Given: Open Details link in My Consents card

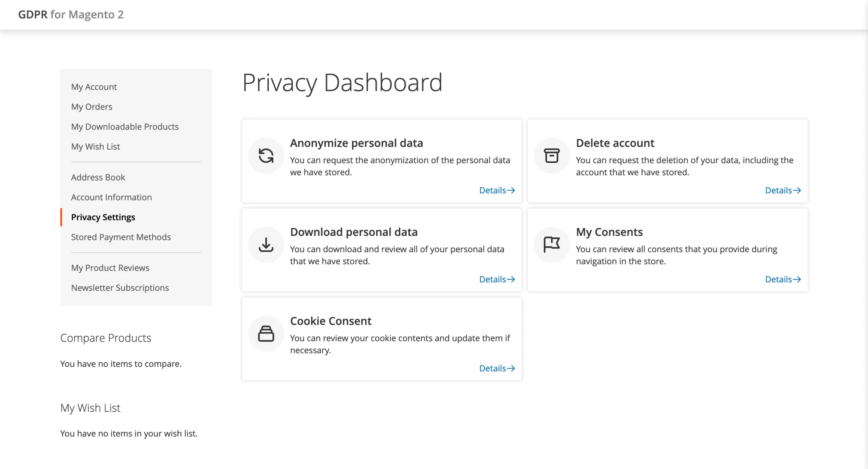Looking at the screenshot, I should 782,279.
